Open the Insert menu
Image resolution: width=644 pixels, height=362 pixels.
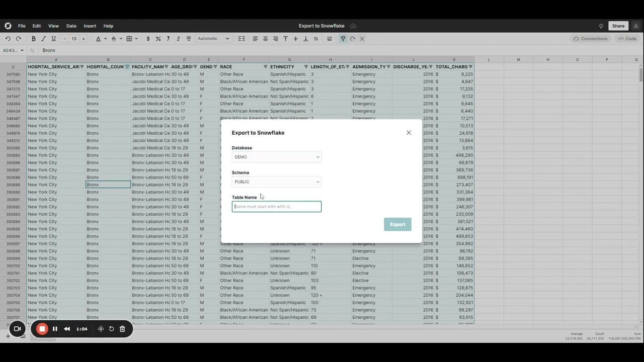coord(90,26)
